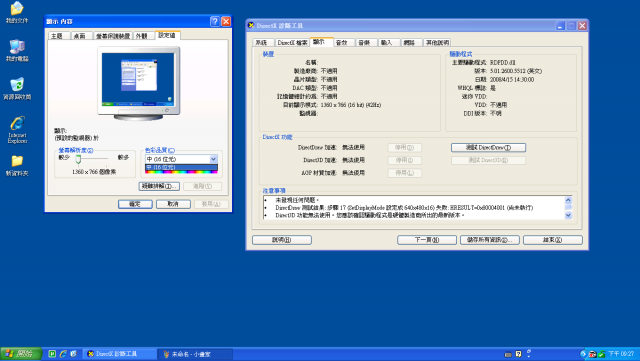Click the blue round tray icon beside the clock
Image resolution: width=640 pixels, height=361 pixels.
click(583, 354)
